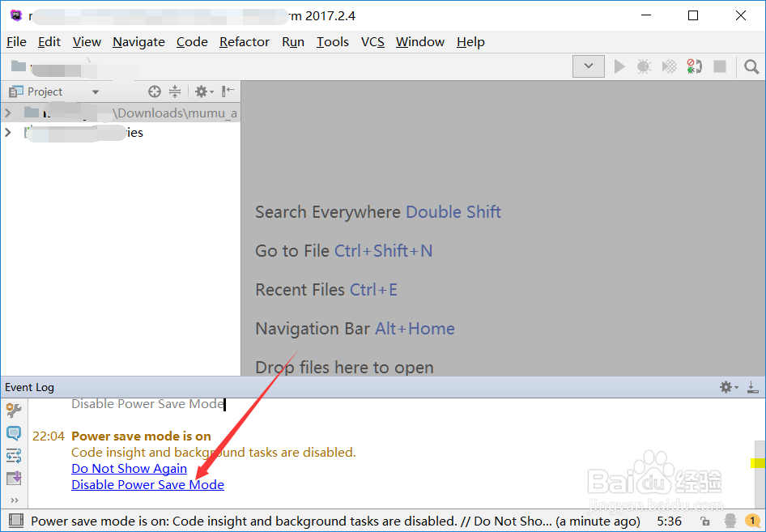Click the Collapse All icon in Project panel

[x=175, y=92]
